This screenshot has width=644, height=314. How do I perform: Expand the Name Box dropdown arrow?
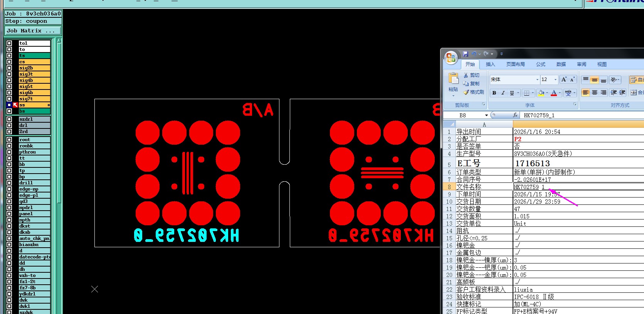tap(486, 115)
